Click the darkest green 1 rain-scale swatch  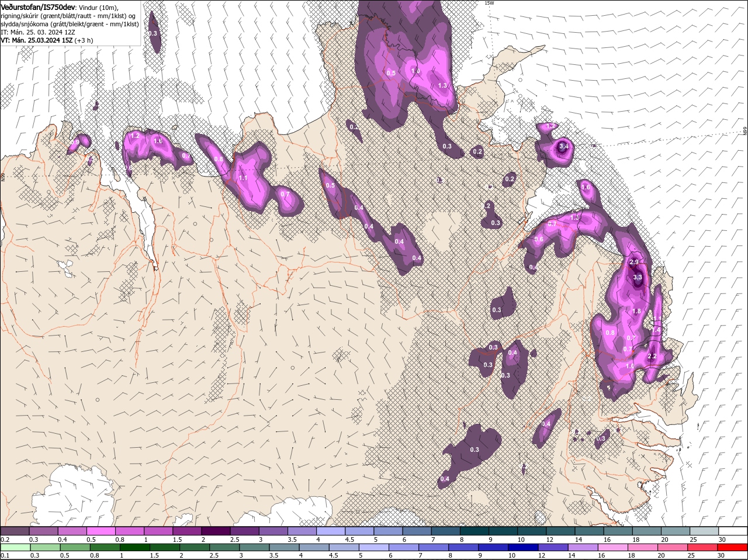coord(135,547)
